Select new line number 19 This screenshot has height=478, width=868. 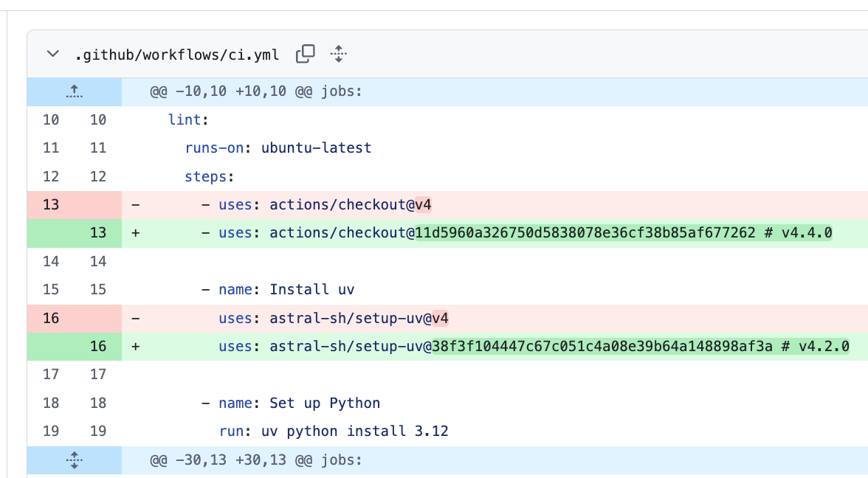tap(98, 431)
